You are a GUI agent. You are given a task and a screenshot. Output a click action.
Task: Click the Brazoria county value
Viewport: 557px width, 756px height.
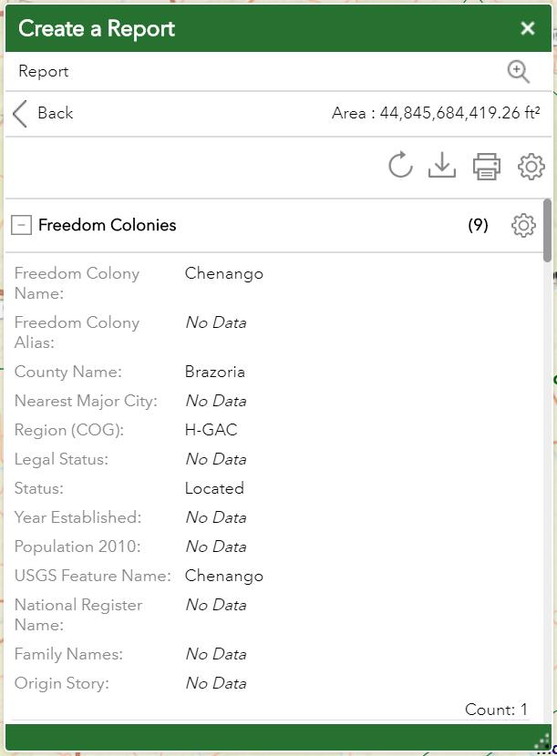pyautogui.click(x=214, y=372)
